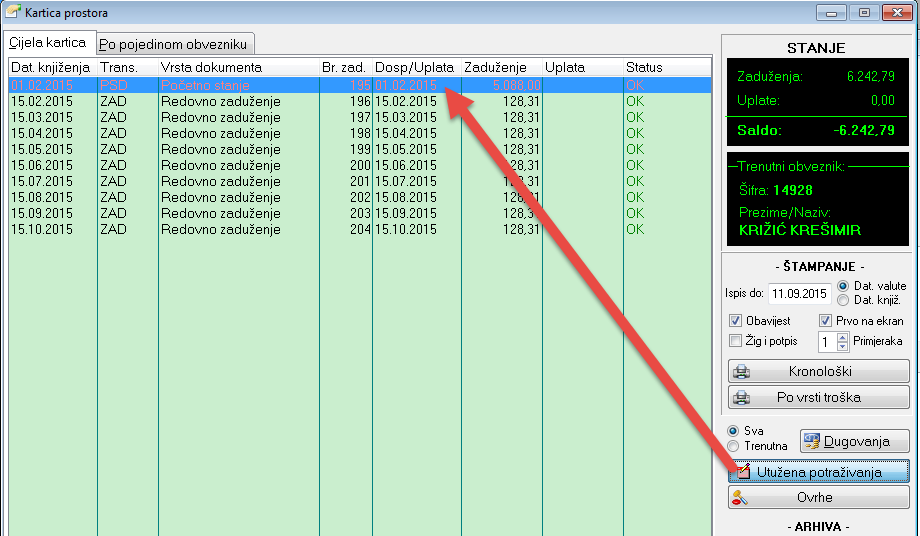Click the Uplate total 0,00

pos(883,100)
